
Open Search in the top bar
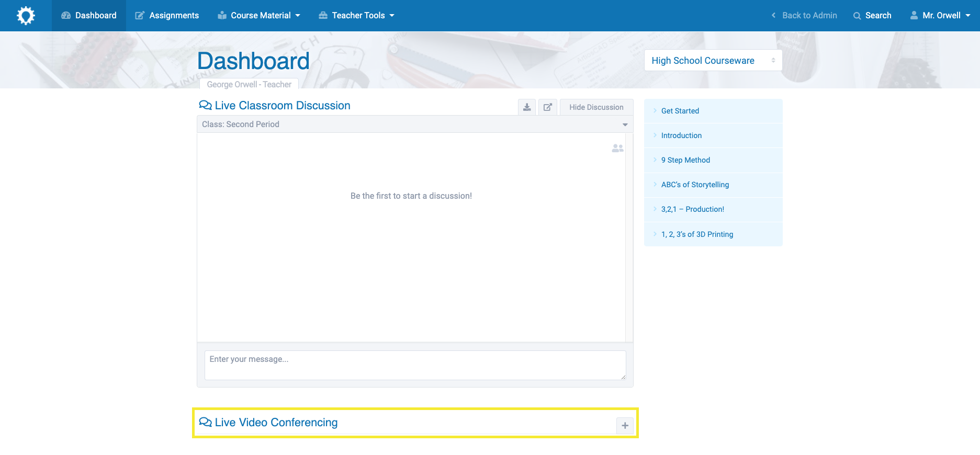click(x=872, y=16)
